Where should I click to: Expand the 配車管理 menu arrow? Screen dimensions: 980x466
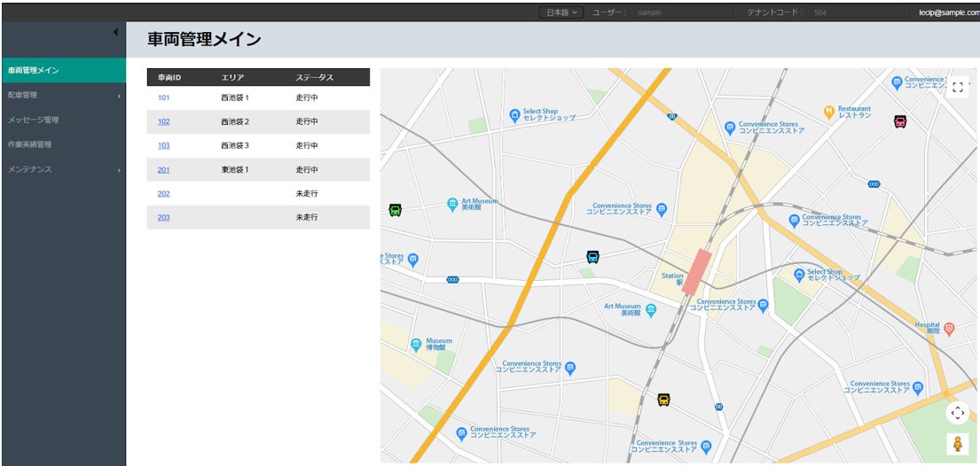tap(119, 96)
